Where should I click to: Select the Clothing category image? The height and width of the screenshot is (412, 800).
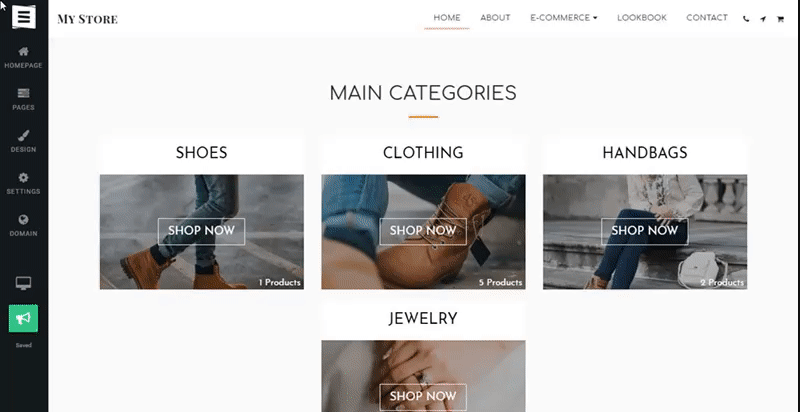423,232
